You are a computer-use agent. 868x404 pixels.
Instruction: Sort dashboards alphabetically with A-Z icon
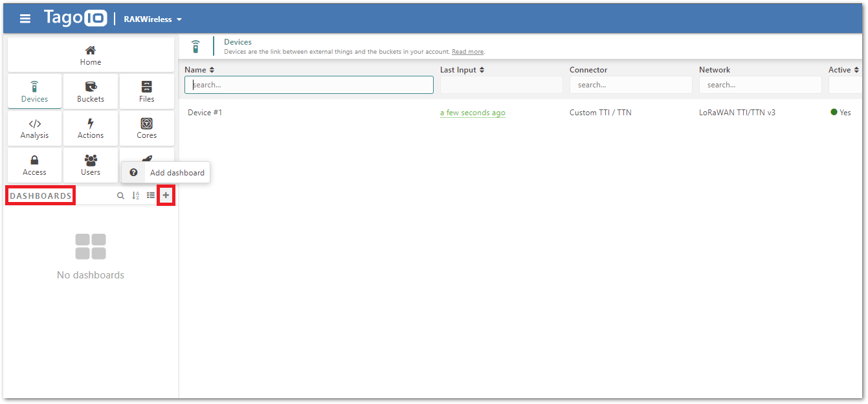point(136,196)
